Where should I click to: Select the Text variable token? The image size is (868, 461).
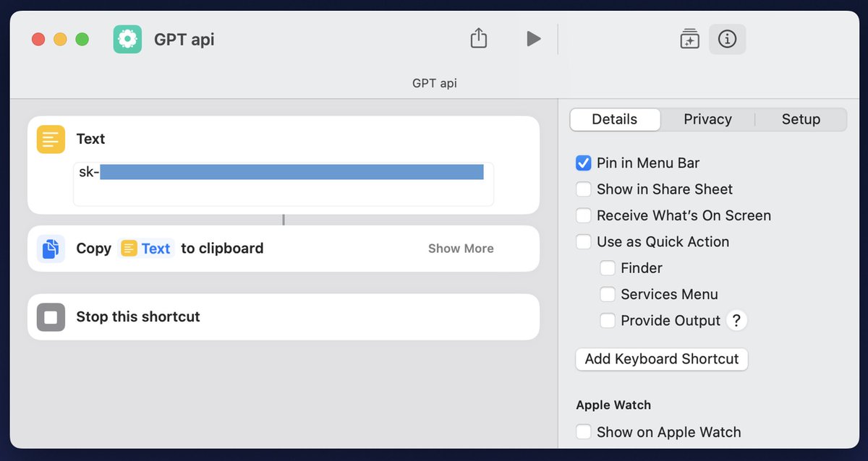click(x=146, y=249)
